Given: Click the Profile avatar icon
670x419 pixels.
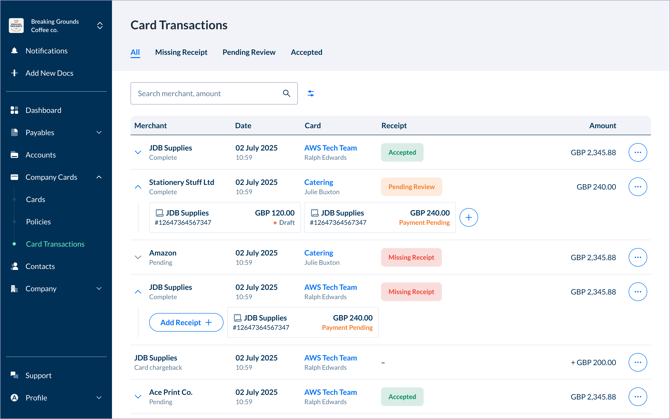Looking at the screenshot, I should 15,398.
